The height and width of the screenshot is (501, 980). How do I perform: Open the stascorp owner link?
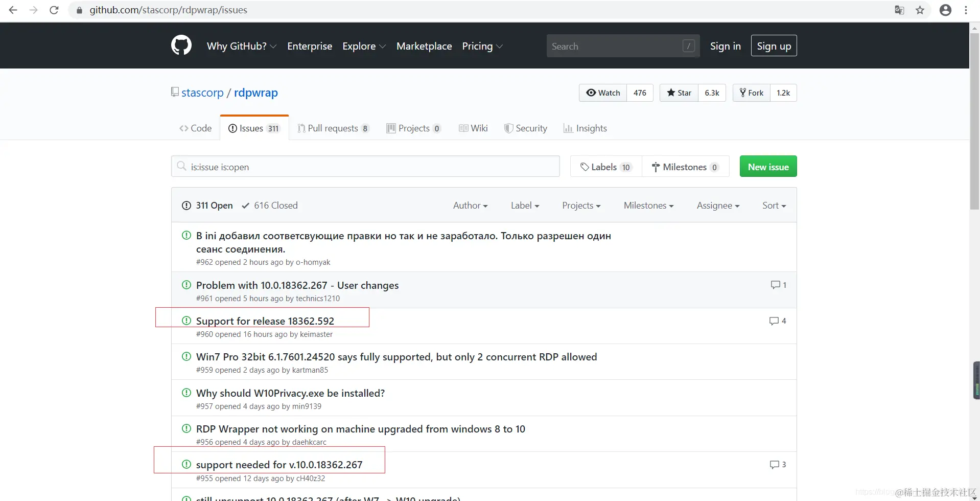(x=202, y=93)
